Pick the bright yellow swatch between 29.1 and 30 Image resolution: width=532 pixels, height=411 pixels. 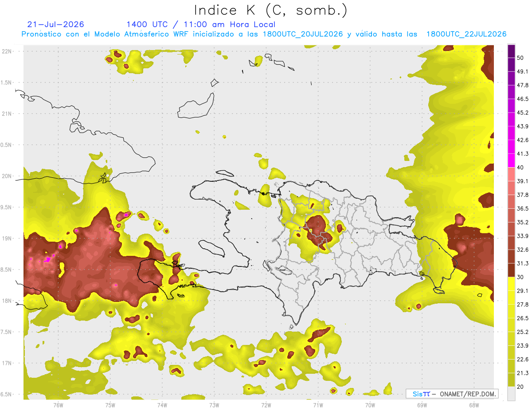[511, 284]
